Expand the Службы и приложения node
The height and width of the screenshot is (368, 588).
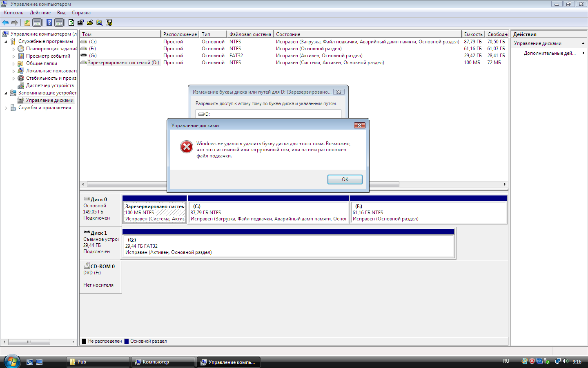[6, 108]
